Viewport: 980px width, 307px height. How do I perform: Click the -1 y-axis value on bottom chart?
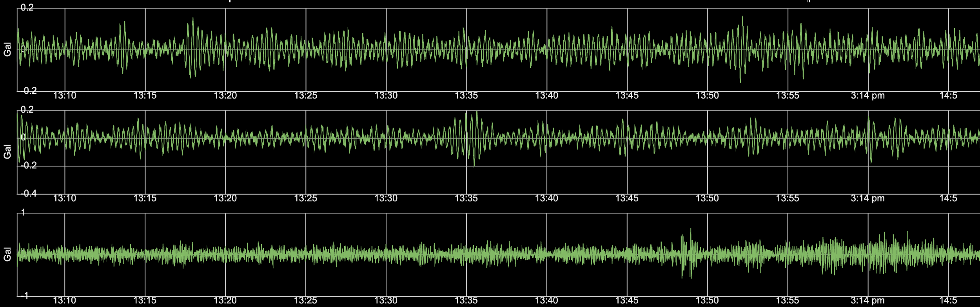[x=24, y=296]
